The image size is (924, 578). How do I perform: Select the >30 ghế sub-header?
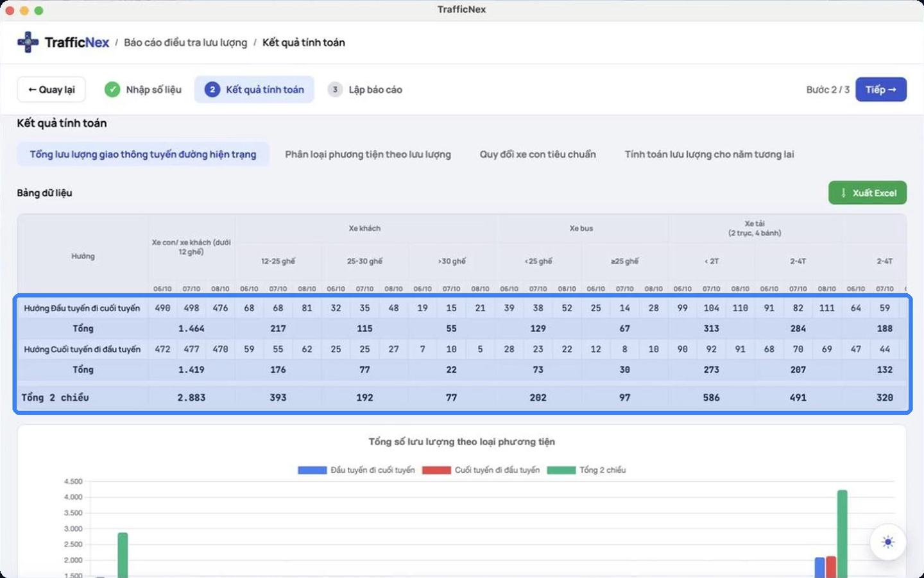[x=452, y=261]
